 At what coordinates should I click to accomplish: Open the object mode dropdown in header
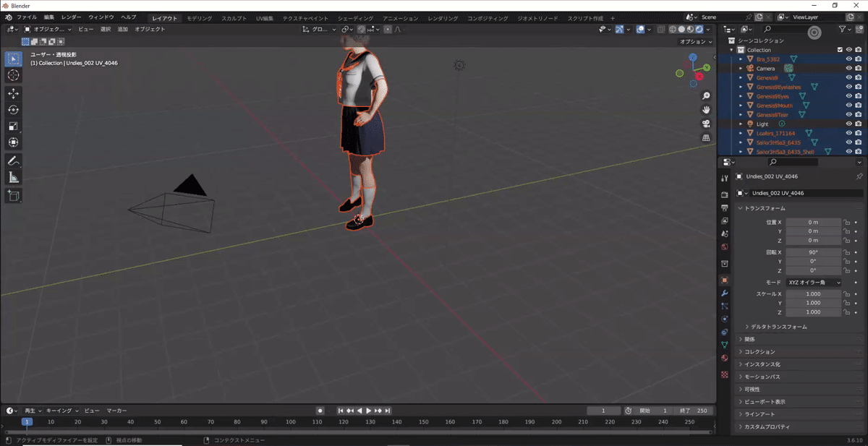tap(47, 29)
